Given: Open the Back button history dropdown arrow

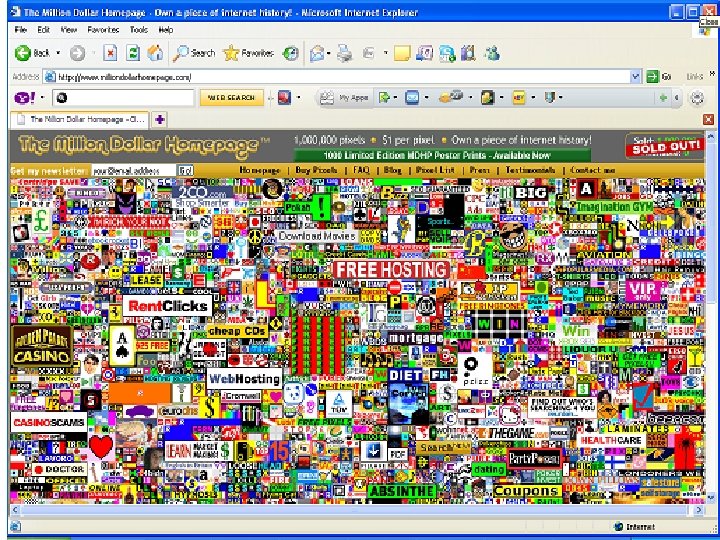Looking at the screenshot, I should [x=58, y=53].
